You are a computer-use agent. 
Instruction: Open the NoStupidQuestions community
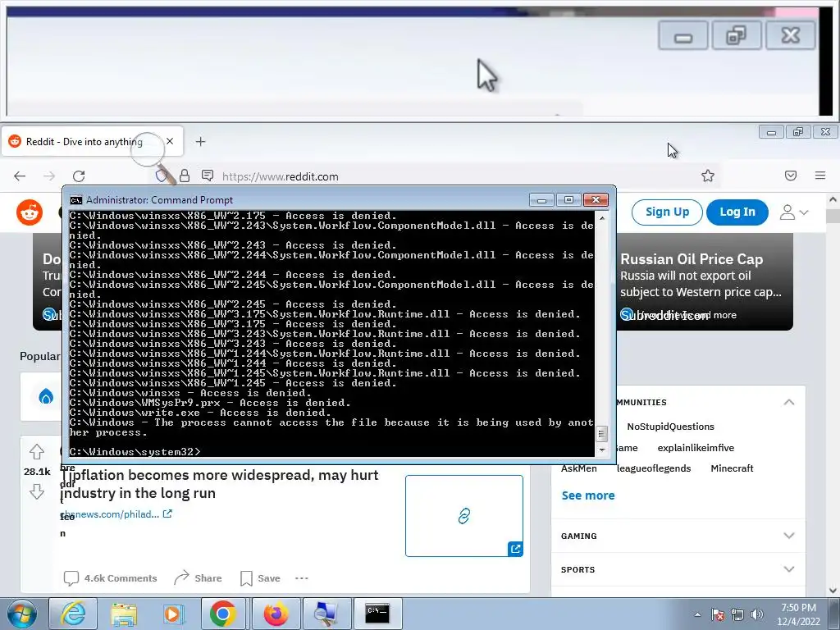(x=671, y=427)
